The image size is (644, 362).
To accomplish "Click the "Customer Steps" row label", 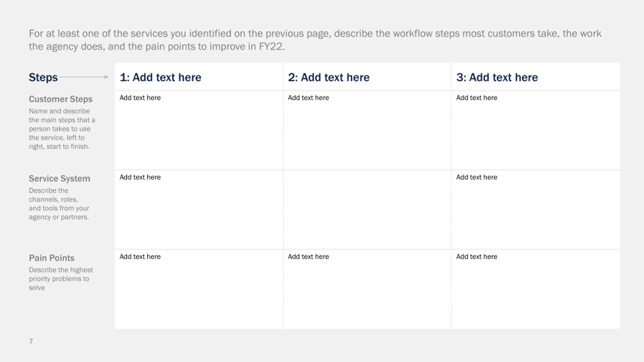I will click(x=61, y=99).
